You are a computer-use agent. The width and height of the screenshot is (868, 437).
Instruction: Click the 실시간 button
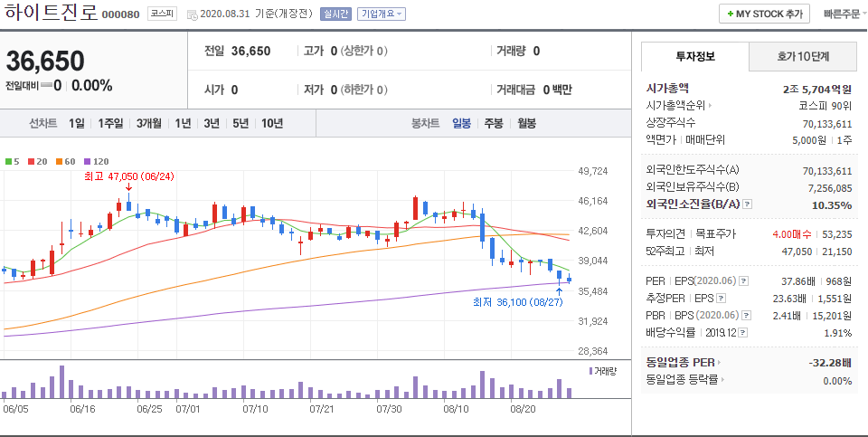[335, 14]
